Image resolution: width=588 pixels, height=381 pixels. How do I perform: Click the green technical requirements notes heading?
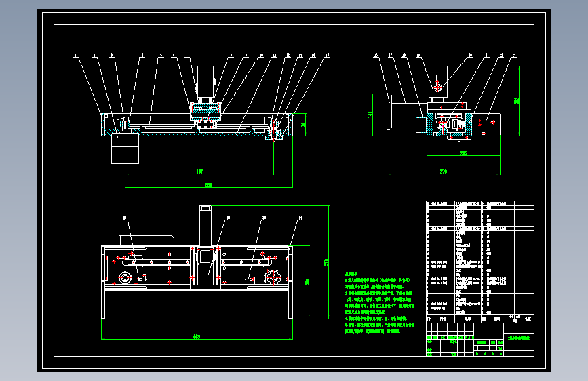tap(351, 274)
